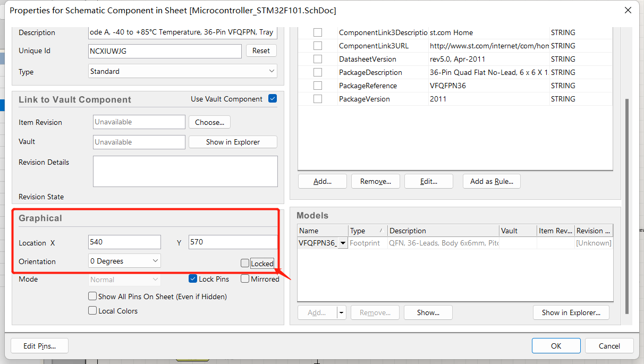Click the Choose... item revision button
This screenshot has height=364, width=644.
[209, 122]
